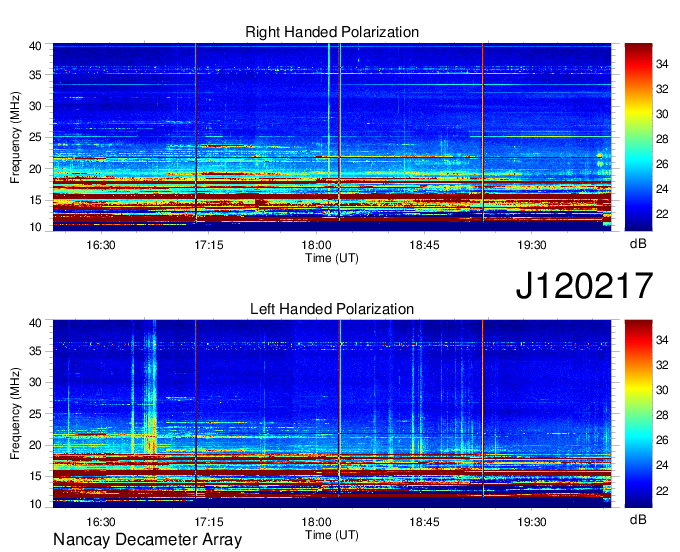Click the dB unit label of Left Handed plot
This screenshot has height=552, width=680.
coord(638,519)
